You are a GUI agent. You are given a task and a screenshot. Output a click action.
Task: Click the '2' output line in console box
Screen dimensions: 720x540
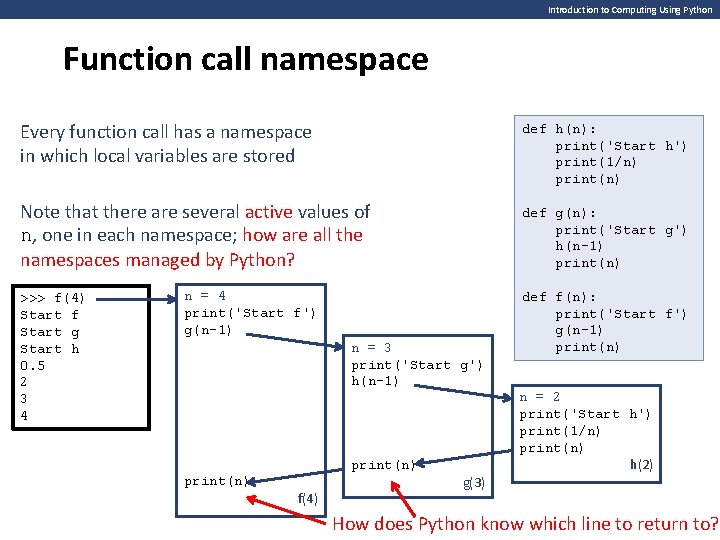24,382
